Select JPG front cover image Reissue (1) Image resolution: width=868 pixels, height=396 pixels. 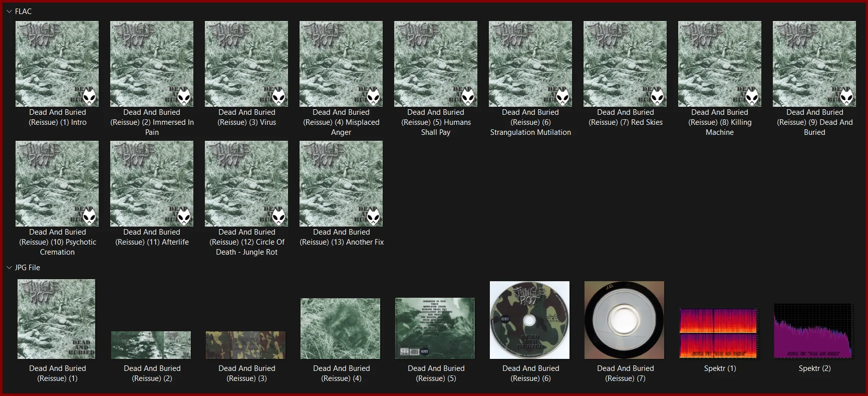coord(56,319)
